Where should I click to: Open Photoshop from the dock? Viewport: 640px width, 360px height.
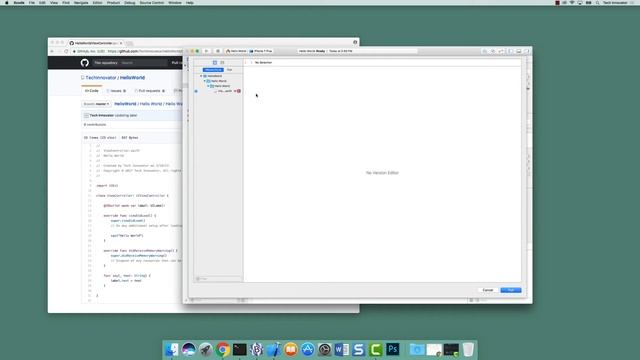point(393,349)
